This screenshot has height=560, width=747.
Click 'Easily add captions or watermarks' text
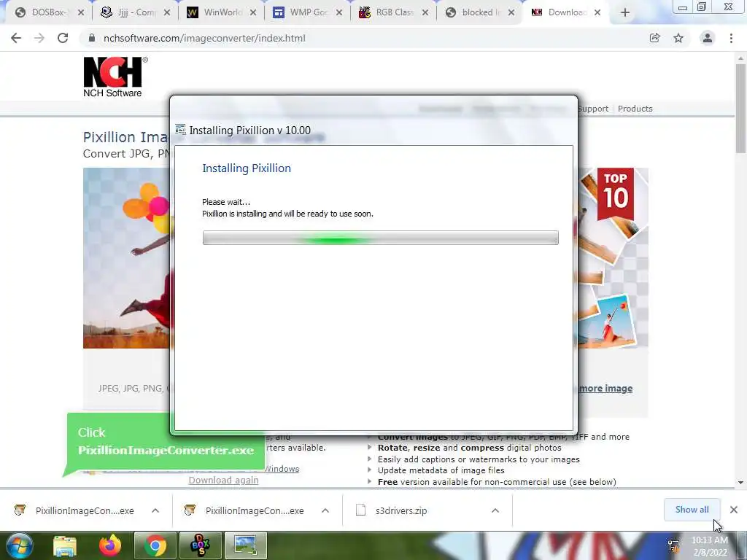click(479, 459)
